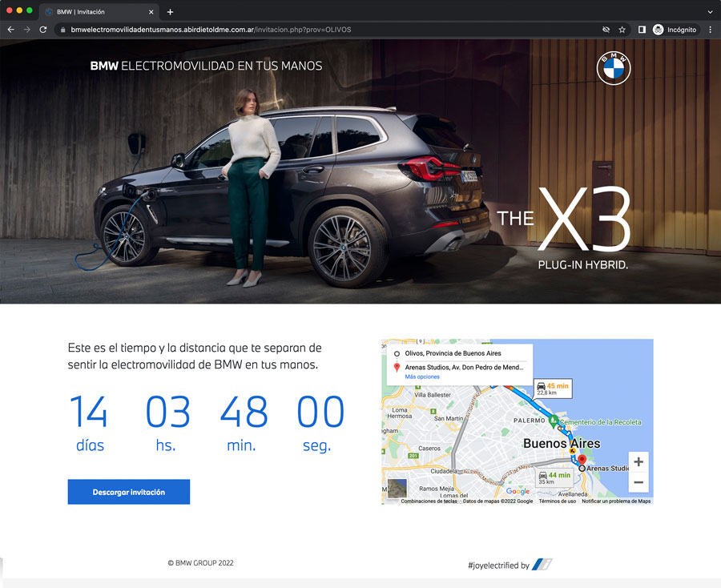
Task: Switch map to satellite view thumbnail
Action: tap(397, 488)
